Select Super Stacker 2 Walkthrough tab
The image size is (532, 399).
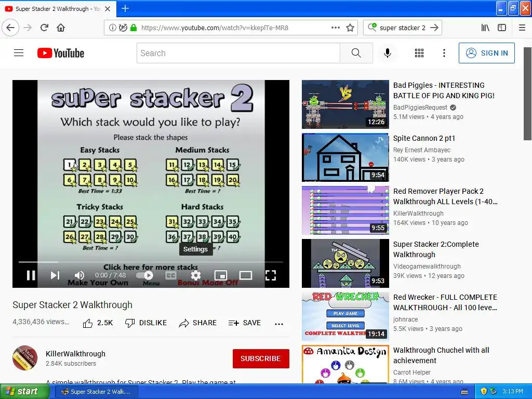(58, 9)
